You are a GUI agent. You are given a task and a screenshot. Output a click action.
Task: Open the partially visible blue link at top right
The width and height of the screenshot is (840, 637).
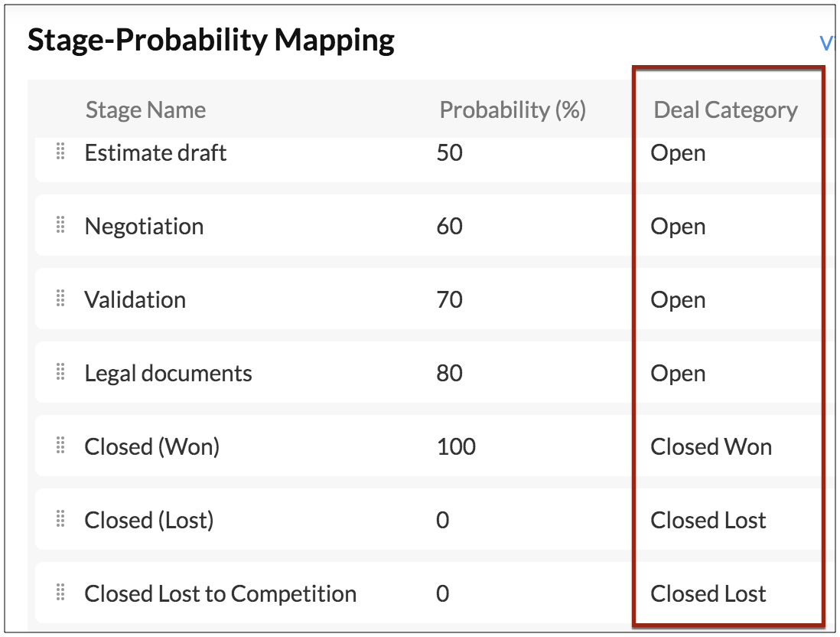[828, 43]
